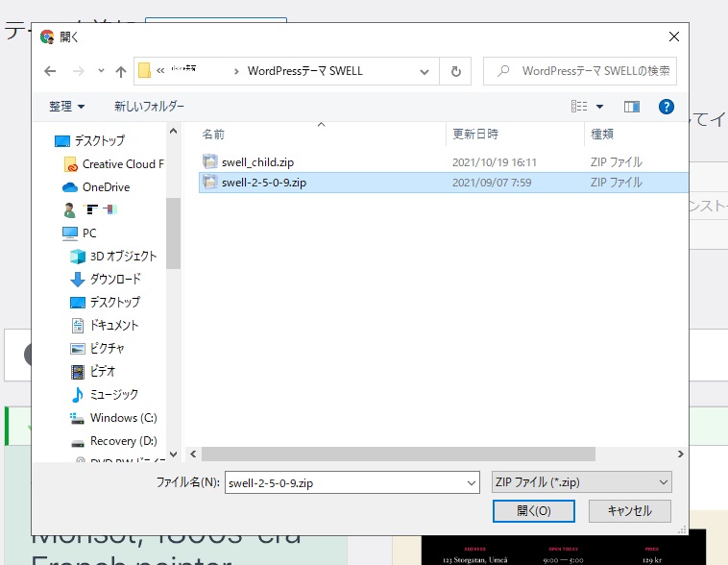This screenshot has width=728, height=565.
Task: Open Creative Cloud Files in sidebar
Action: click(114, 164)
